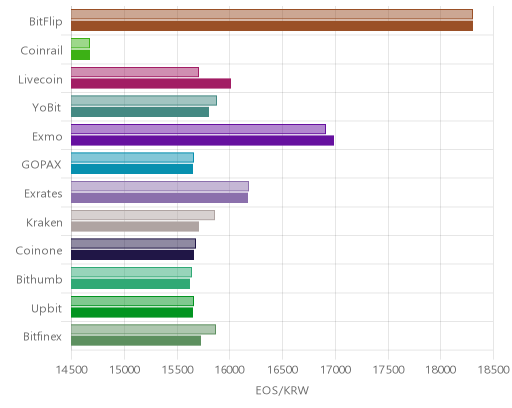Screen dimensions: 512x408
Task: Click the dark purple Exmo bar
Action: click(202, 141)
